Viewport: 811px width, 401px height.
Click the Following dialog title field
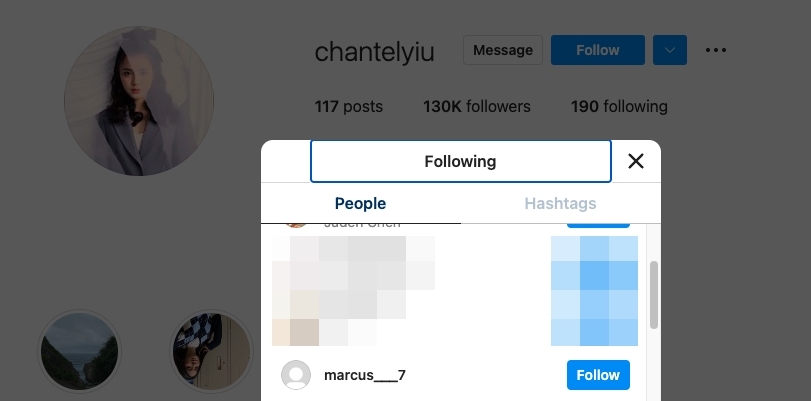(x=460, y=161)
